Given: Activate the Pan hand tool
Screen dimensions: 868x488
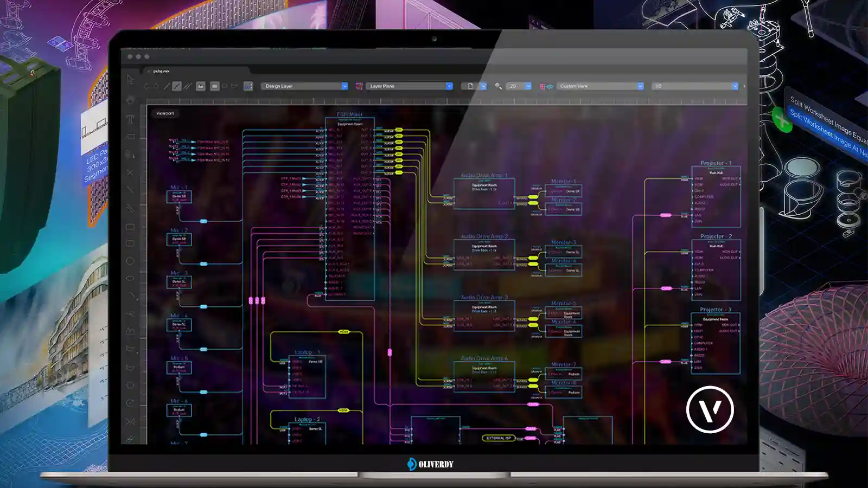Looking at the screenshot, I should [130, 100].
